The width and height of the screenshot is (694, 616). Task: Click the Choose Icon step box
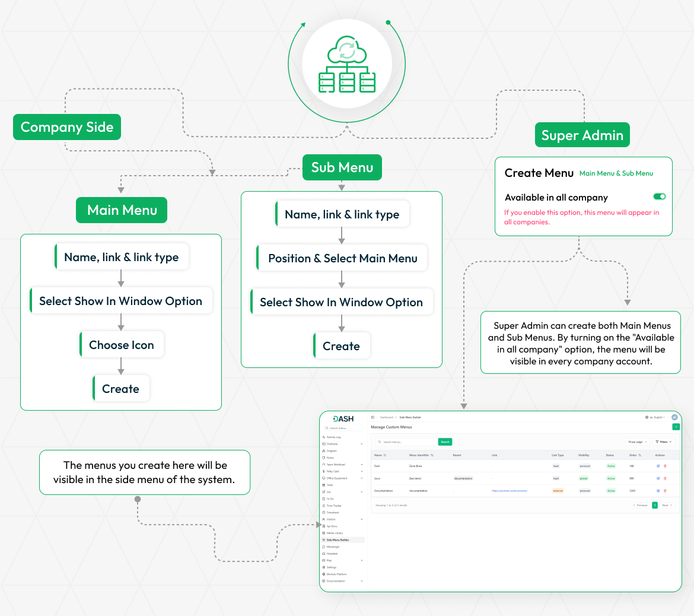[122, 345]
